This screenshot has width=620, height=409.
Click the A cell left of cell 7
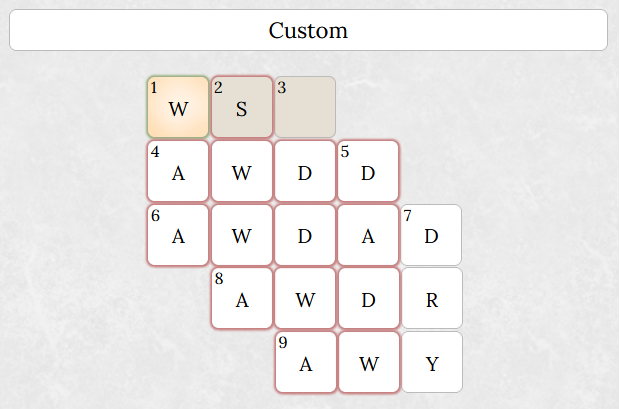point(368,235)
